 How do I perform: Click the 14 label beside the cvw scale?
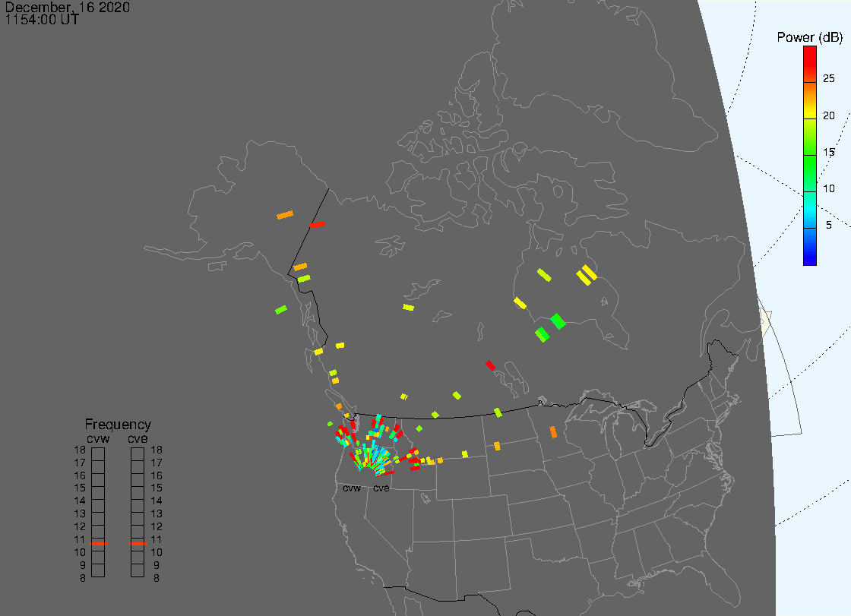point(80,501)
